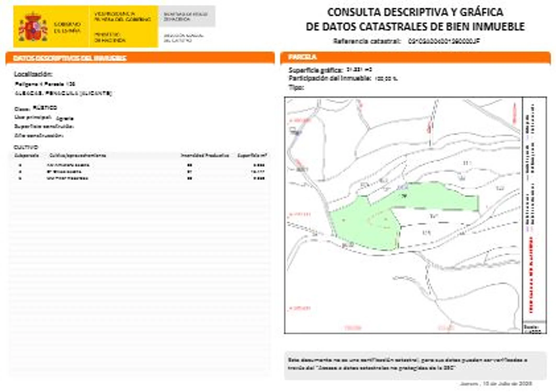Viewport: 556px width, 392px height.
Task: Click the Superficie gráfica value
Action: point(359,70)
